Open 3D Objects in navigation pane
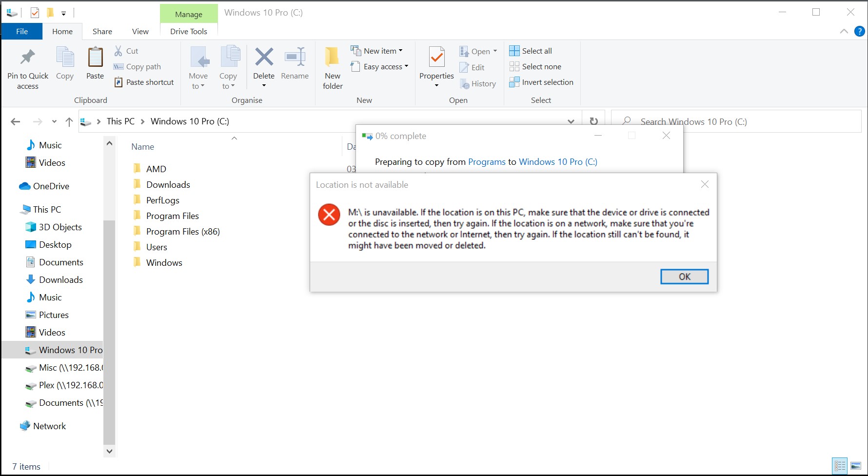This screenshot has width=868, height=476. (60, 227)
